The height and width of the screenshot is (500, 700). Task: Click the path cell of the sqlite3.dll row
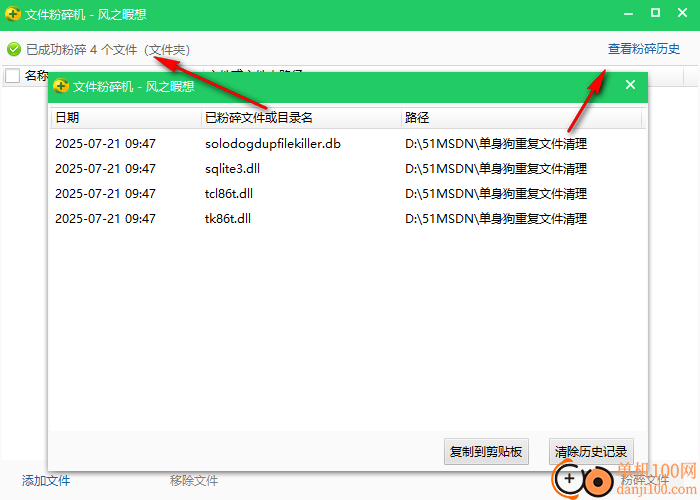(x=496, y=169)
